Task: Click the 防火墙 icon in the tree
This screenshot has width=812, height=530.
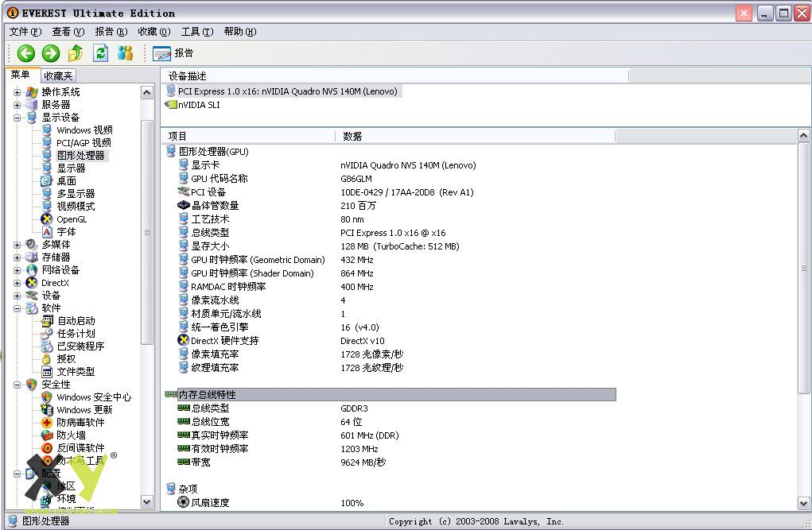Action: pyautogui.click(x=47, y=435)
